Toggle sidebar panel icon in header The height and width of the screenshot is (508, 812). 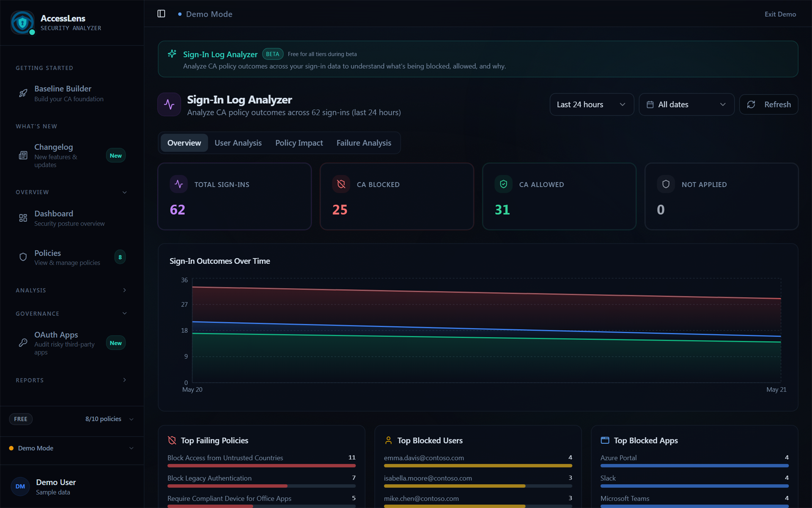coord(161,14)
